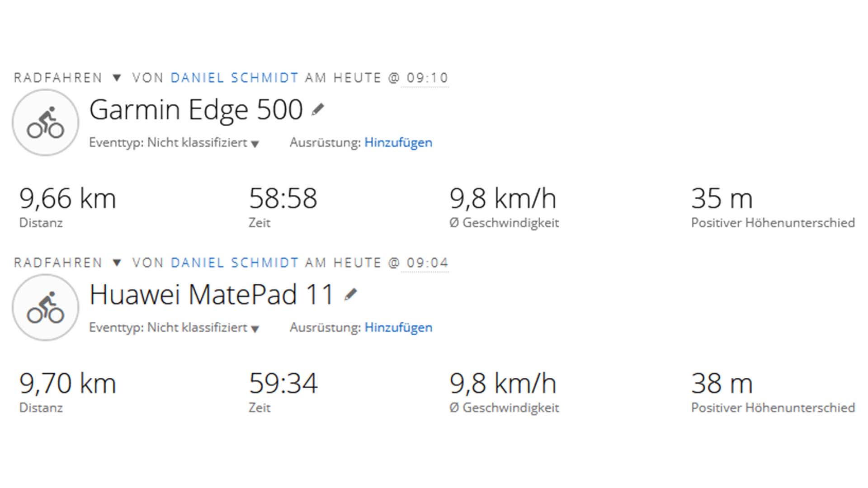Edit the Garmin Edge 500 title with pencil
Image resolution: width=868 pixels, height=488 pixels.
coord(318,109)
